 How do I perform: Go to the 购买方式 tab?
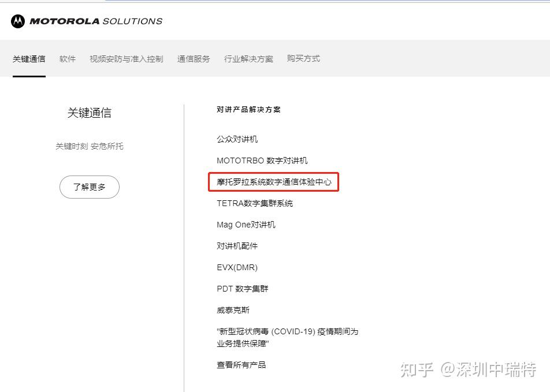pyautogui.click(x=303, y=58)
